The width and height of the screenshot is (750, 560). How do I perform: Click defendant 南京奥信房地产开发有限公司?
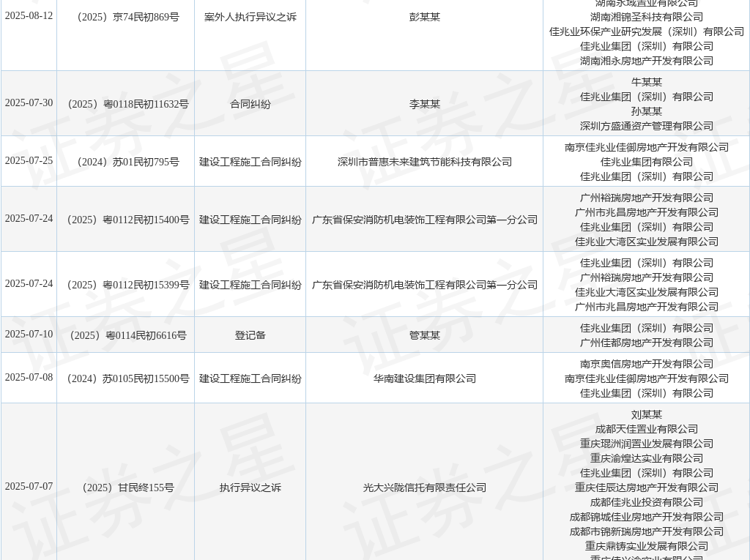coord(646,365)
